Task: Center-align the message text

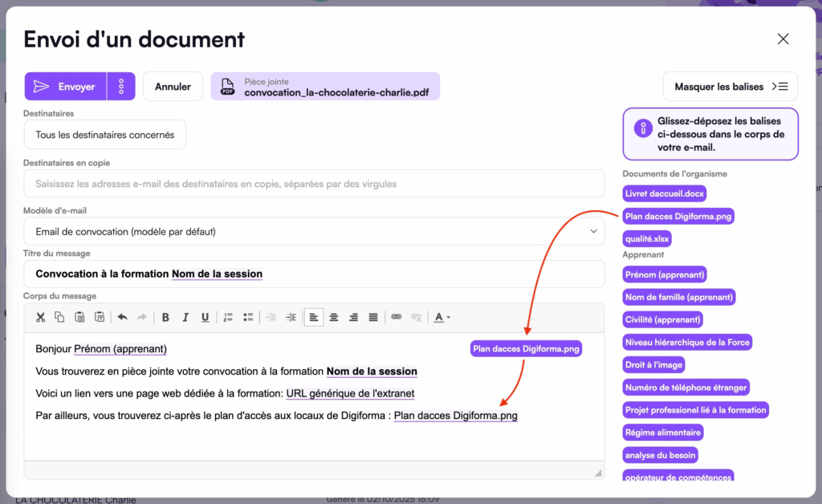Action: (x=334, y=317)
